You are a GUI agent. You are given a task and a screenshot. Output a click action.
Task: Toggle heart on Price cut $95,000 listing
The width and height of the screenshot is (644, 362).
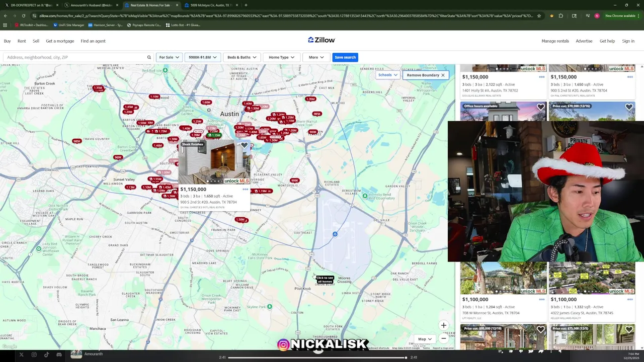[x=540, y=330]
